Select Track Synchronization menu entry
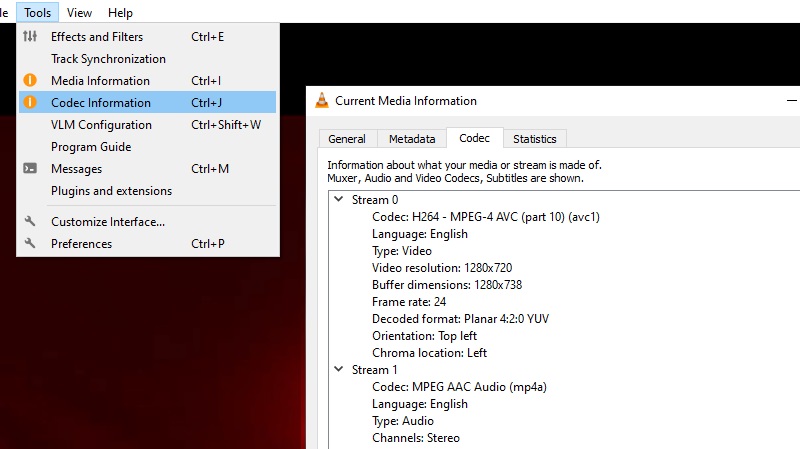 tap(147, 59)
